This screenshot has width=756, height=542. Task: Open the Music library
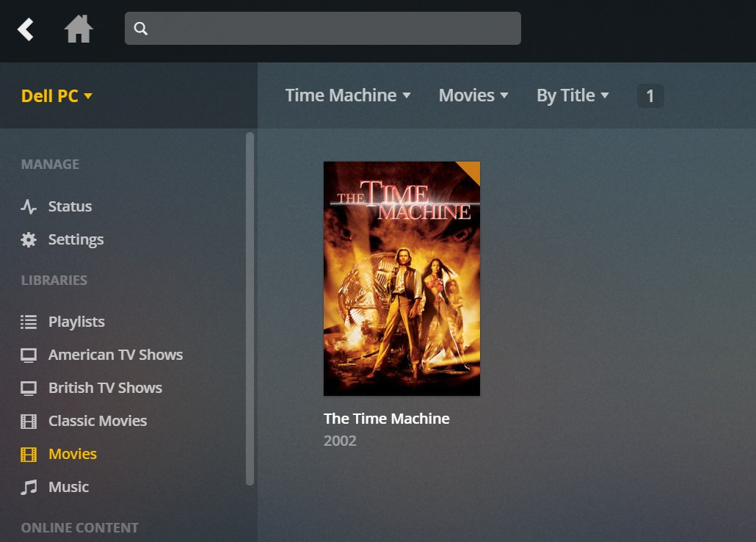tap(68, 487)
